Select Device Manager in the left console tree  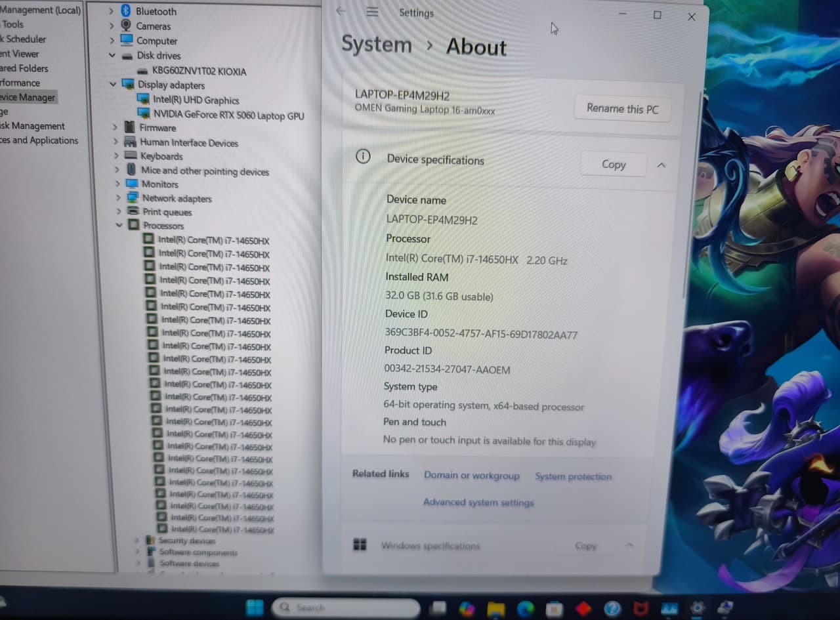(28, 97)
